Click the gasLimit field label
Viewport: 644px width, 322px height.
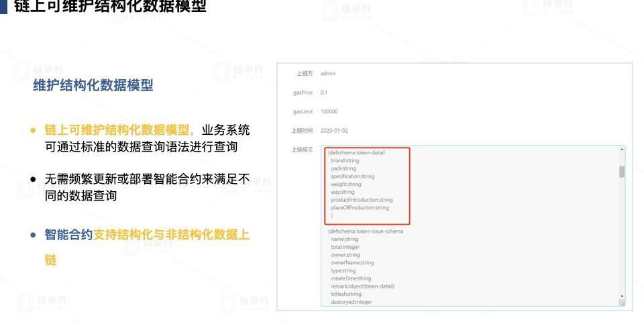(x=303, y=112)
